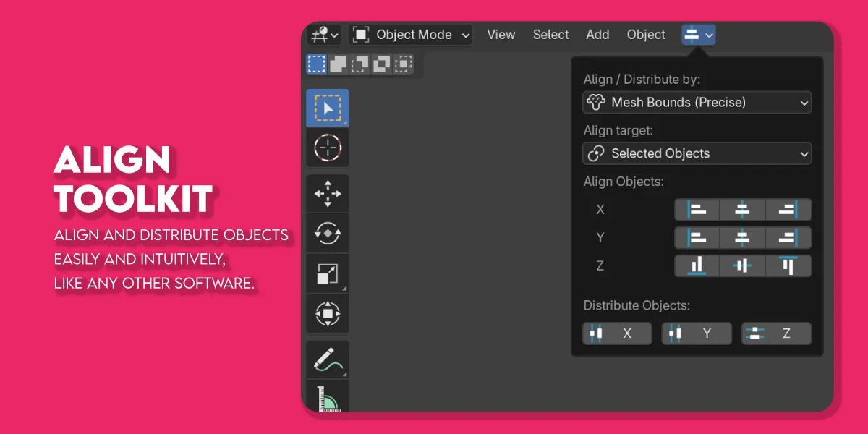
Task: Select the Annotate tool
Action: 327,359
